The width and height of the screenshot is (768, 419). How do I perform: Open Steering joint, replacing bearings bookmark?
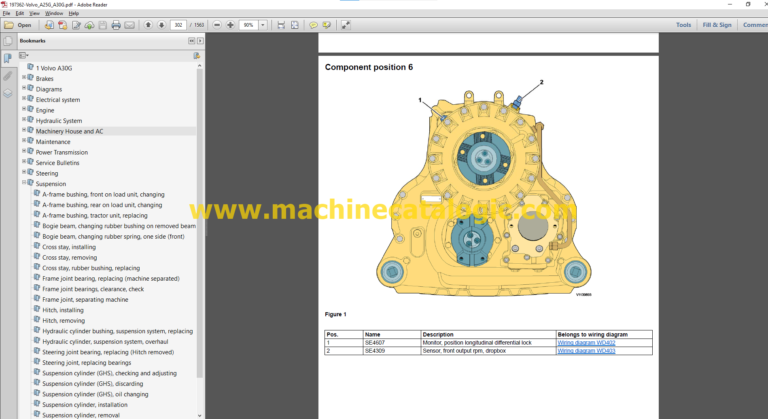point(87,363)
